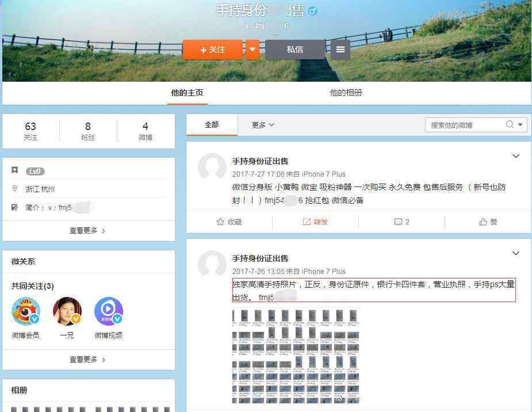
Task: Click the 收藏 star icon on first post
Action: (x=220, y=222)
